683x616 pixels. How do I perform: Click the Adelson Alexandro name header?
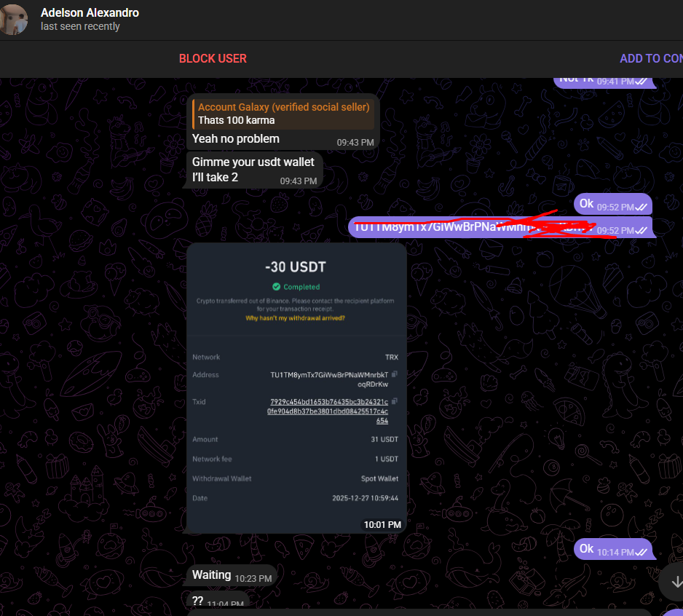(90, 12)
